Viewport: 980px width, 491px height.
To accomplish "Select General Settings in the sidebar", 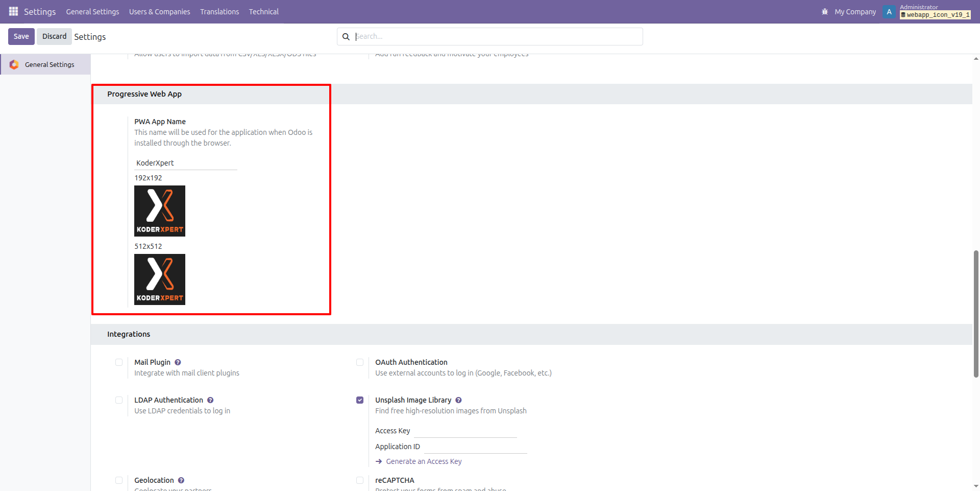I will coord(45,64).
